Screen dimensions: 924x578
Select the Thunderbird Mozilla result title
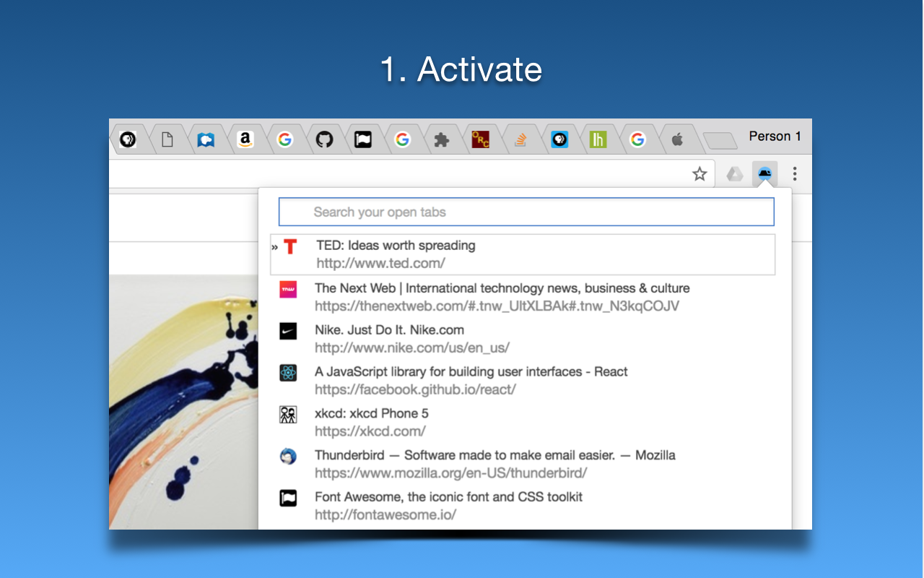point(495,455)
